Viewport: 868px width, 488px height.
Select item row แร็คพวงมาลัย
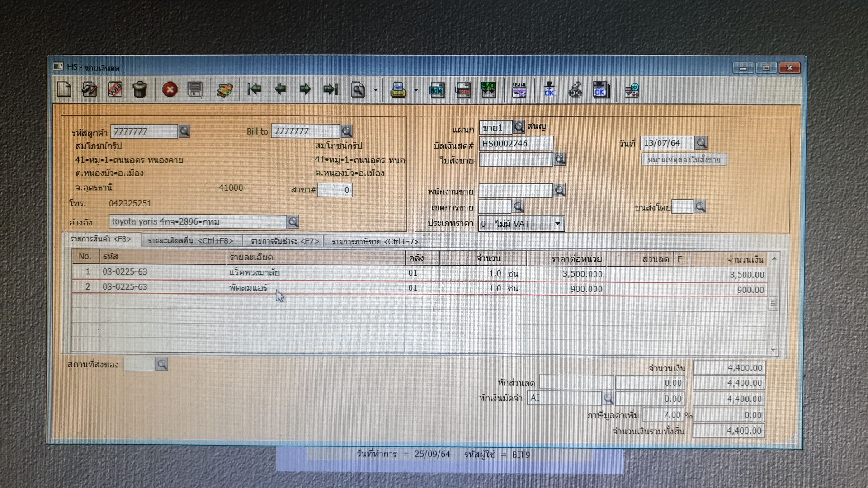tap(419, 273)
